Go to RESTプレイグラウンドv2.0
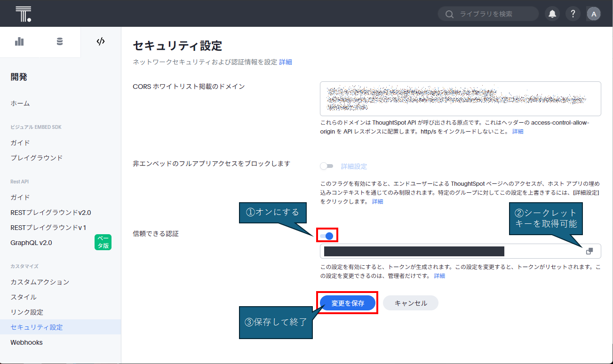The image size is (613, 364). (51, 213)
